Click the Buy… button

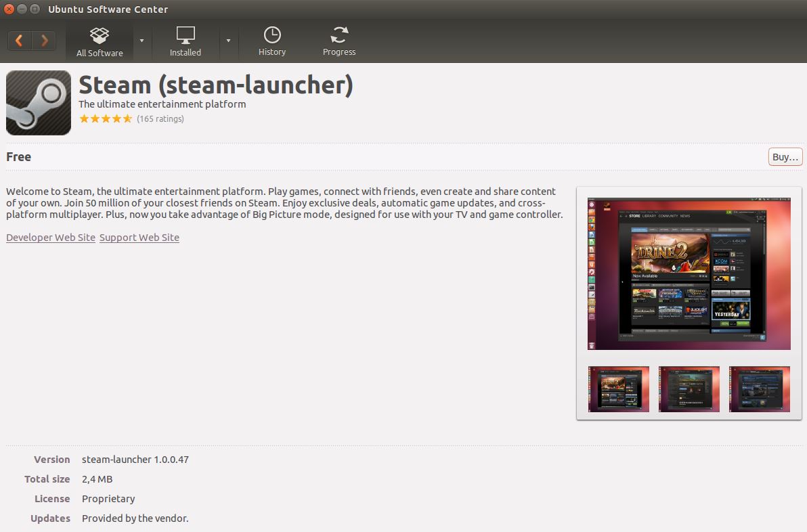(785, 157)
